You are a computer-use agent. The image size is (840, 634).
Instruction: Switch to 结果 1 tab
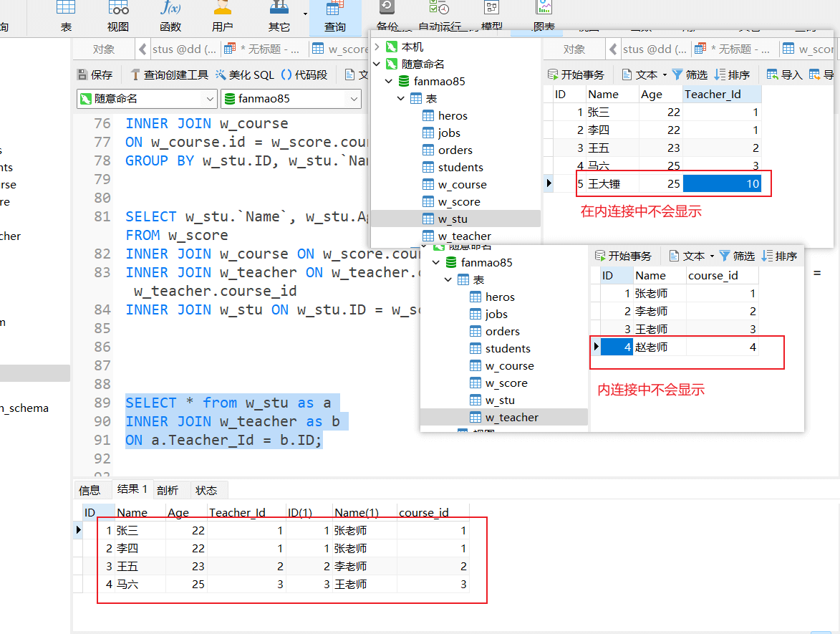point(132,489)
